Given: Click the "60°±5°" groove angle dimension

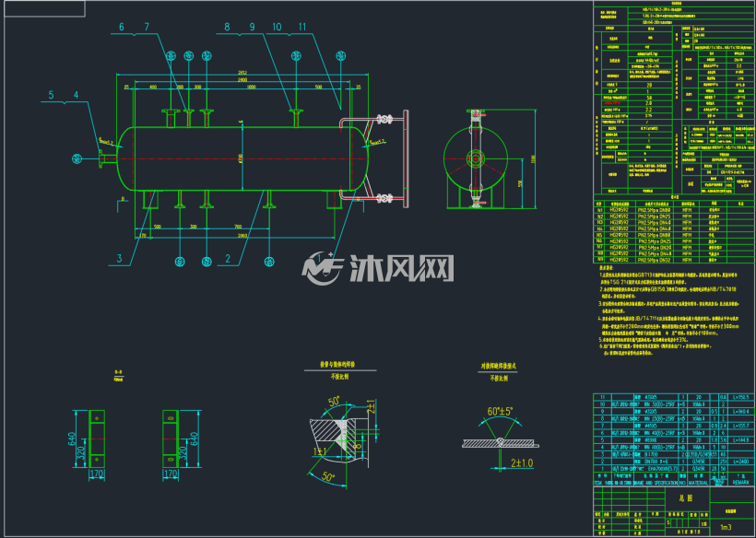Looking at the screenshot, I should 501,411.
